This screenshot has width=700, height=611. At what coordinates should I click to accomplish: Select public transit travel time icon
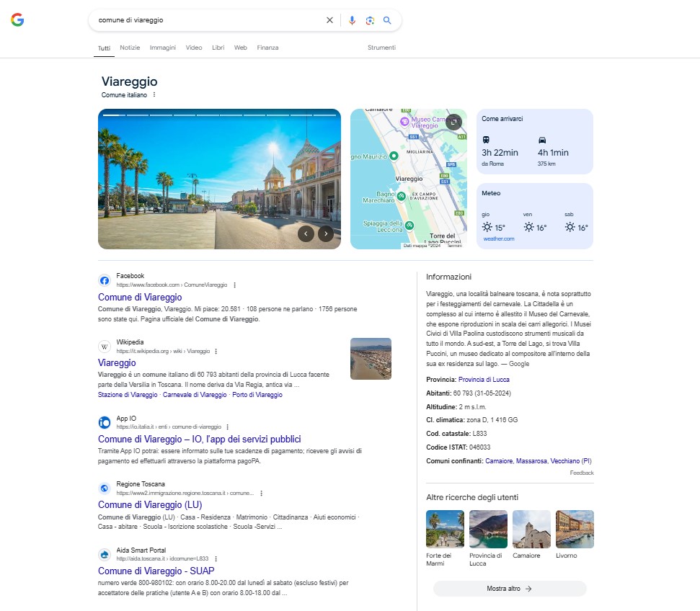click(x=486, y=140)
